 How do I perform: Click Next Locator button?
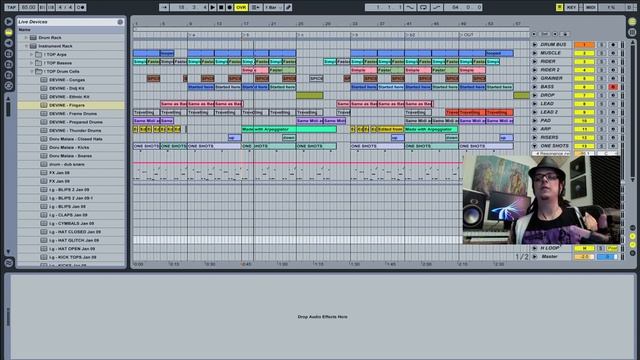click(555, 34)
